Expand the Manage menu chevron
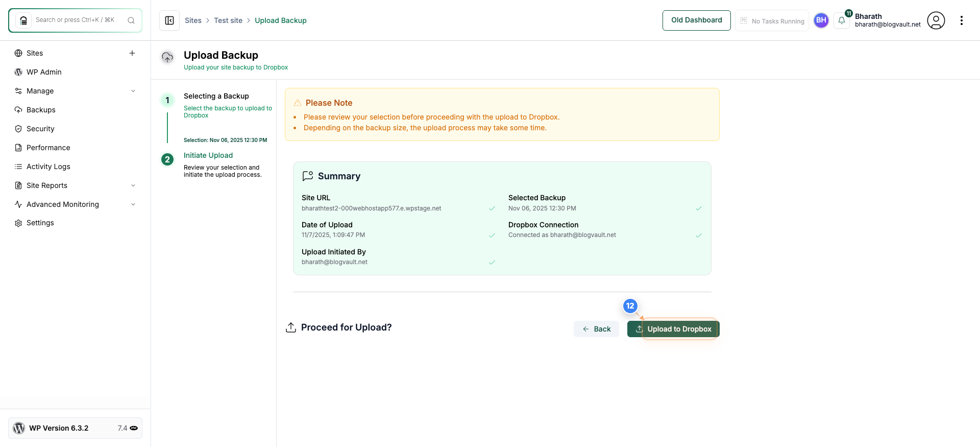Image resolution: width=980 pixels, height=447 pixels. coord(133,91)
